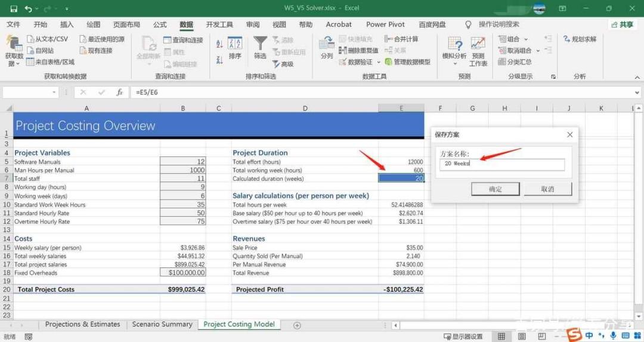Switch to Projections & Estimates sheet

click(82, 324)
